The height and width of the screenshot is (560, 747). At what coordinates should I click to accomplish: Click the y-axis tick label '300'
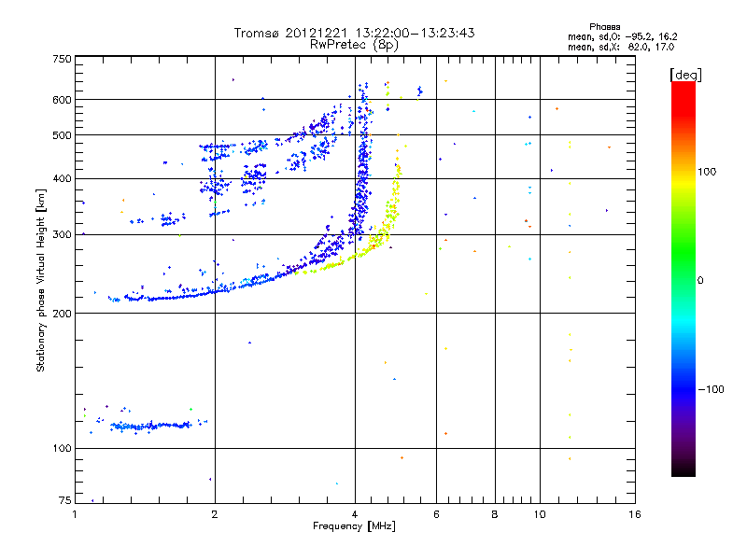click(x=62, y=234)
